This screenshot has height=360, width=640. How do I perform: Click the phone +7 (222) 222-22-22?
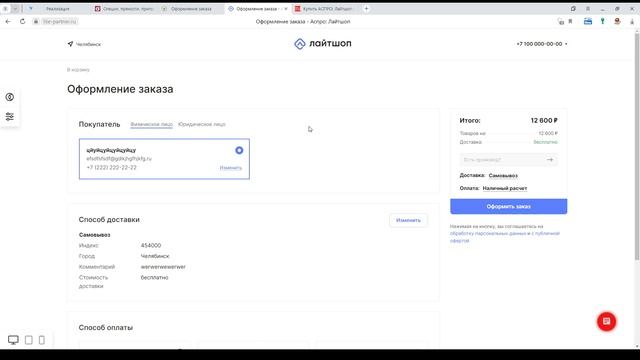click(x=111, y=168)
